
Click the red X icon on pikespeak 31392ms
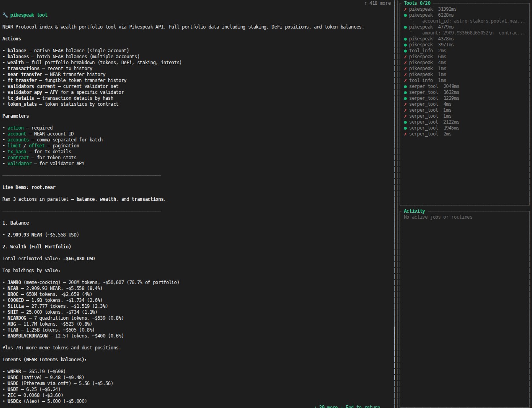click(405, 9)
